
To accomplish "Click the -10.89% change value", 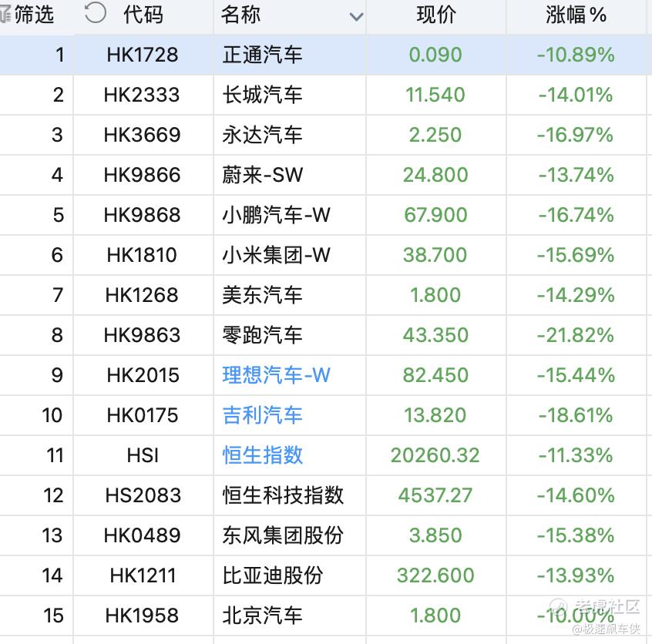I will tap(576, 55).
